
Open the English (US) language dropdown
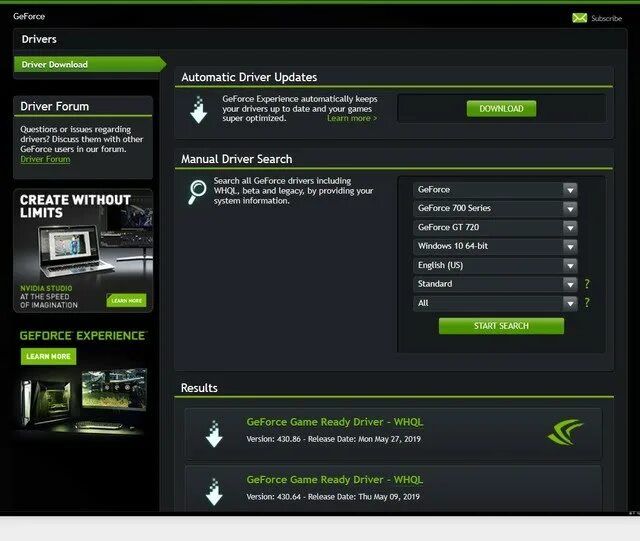click(495, 265)
